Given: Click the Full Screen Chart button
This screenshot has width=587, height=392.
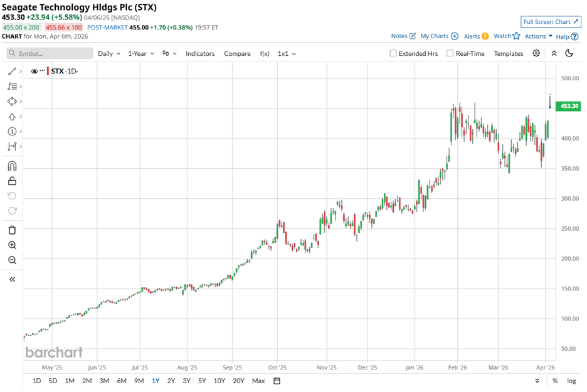Looking at the screenshot, I should pyautogui.click(x=550, y=22).
